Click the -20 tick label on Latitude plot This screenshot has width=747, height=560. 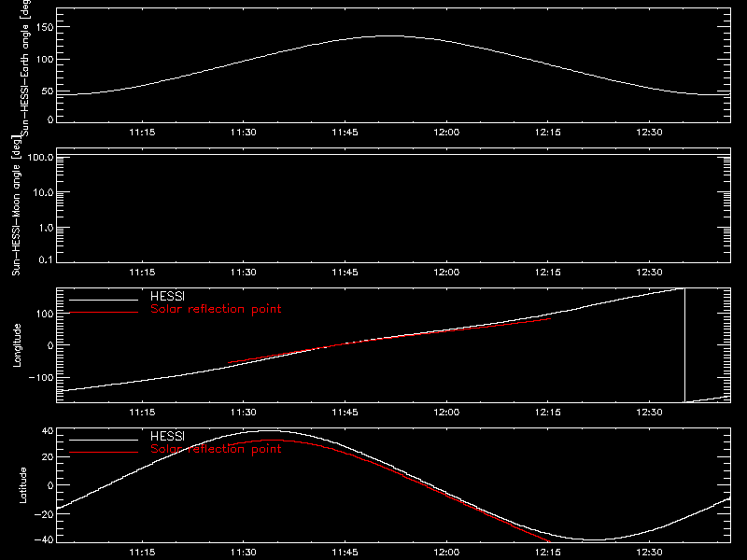point(44,514)
